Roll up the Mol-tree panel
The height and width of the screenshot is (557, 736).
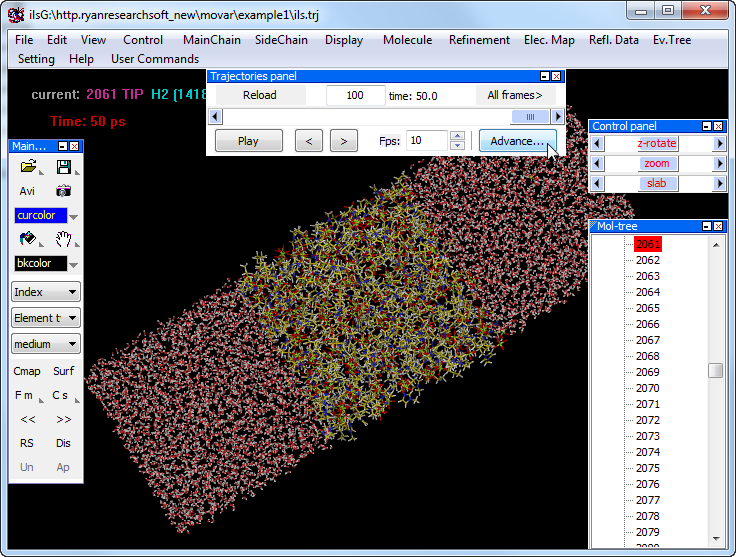point(707,226)
